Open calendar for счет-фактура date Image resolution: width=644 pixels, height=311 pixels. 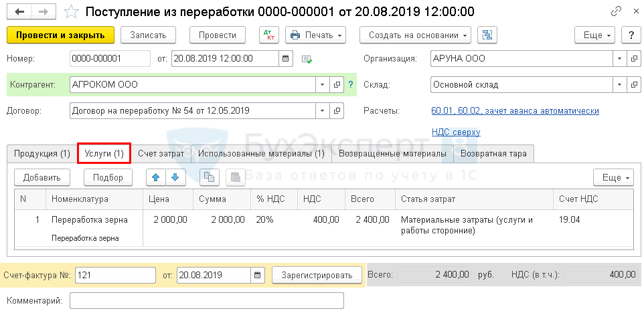coord(258,275)
